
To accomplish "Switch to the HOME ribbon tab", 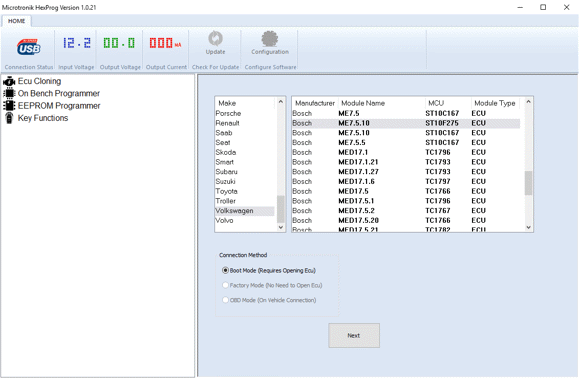I will [17, 21].
